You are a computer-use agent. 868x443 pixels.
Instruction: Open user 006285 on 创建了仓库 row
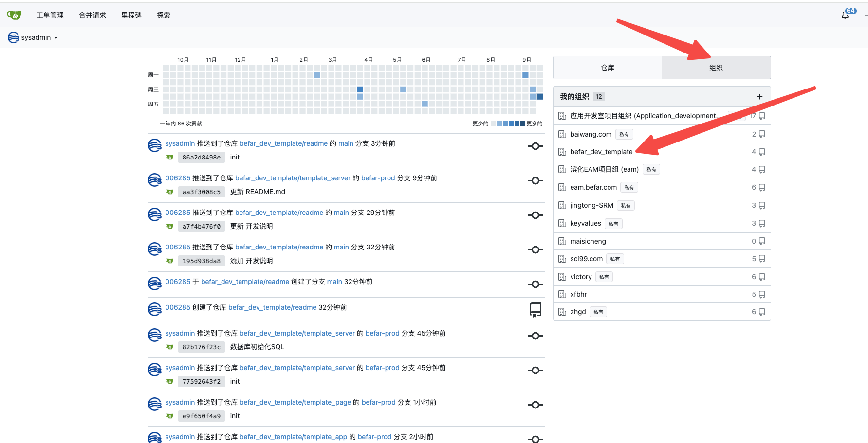178,307
